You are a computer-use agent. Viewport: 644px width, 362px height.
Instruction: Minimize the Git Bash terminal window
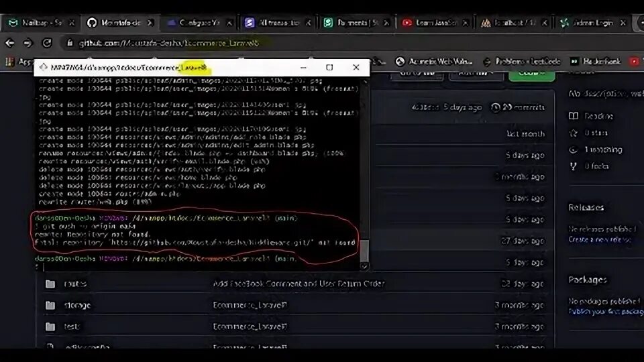point(303,67)
